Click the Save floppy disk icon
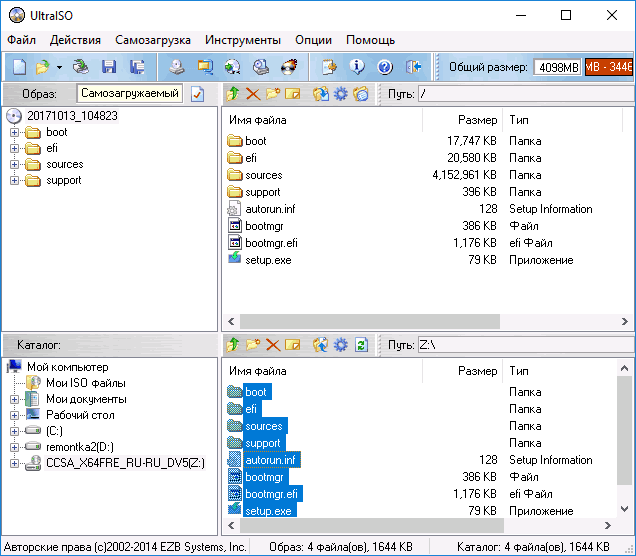Image resolution: width=636 pixels, height=556 pixels. [x=109, y=67]
